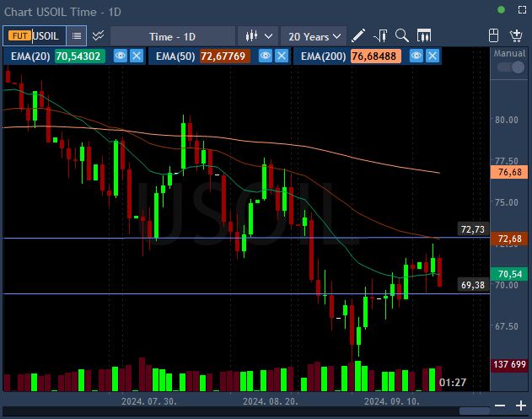The width and height of the screenshot is (532, 419).
Task: Click the 67.50 price axis label
Action: point(507,326)
